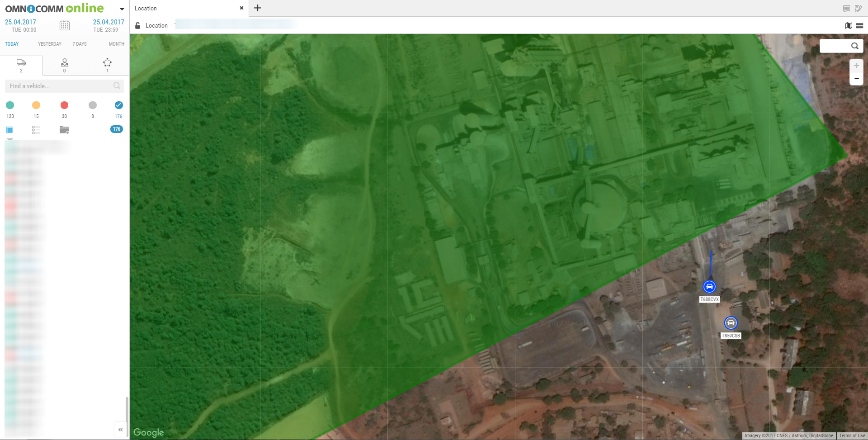Screen dimensions: 868x440
Task: Open the Omnicomm Online logo dropdown arrow
Action: point(122,9)
